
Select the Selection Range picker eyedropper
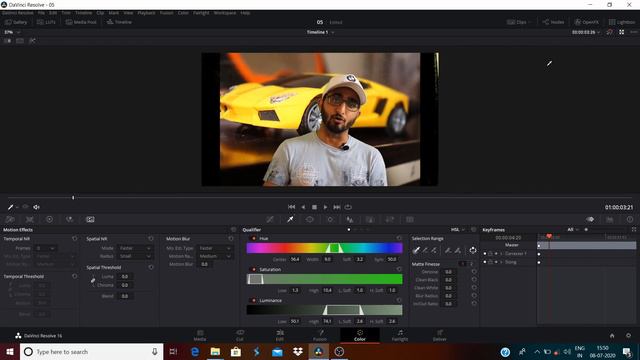pos(416,250)
